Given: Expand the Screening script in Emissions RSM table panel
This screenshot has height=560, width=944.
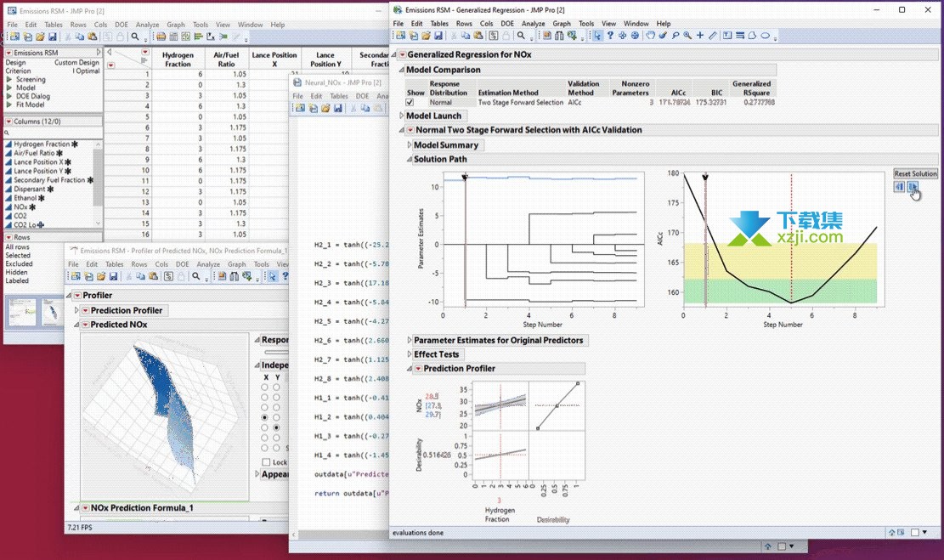Looking at the screenshot, I should coord(9,80).
